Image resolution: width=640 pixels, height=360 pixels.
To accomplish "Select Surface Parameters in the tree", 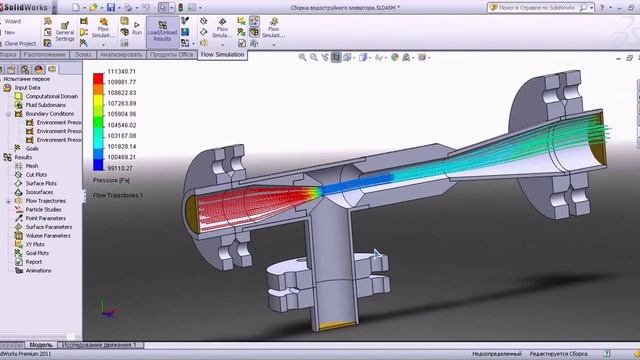I will pyautogui.click(x=49, y=227).
